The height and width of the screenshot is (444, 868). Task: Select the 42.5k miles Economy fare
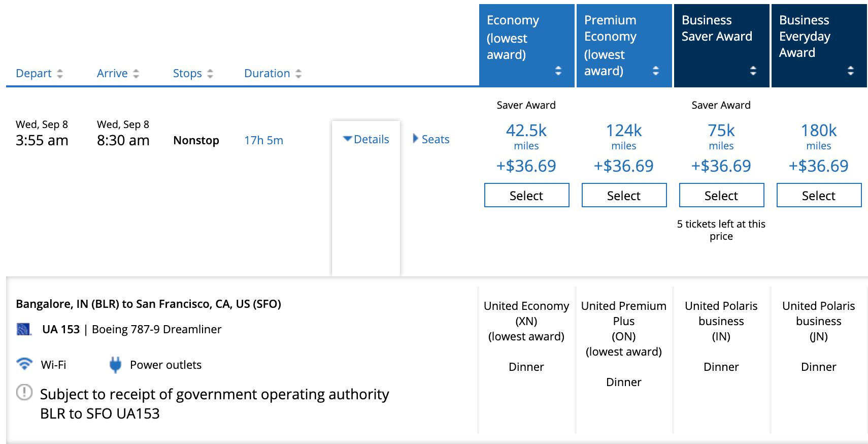526,196
